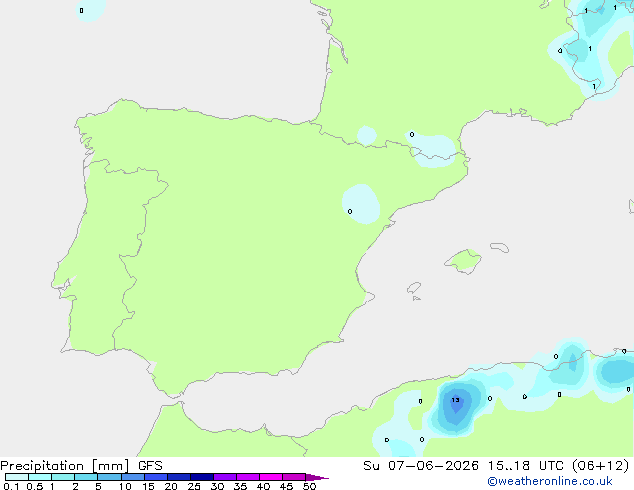Click the legend label '30'
This screenshot has width=634, height=490.
coord(217,486)
